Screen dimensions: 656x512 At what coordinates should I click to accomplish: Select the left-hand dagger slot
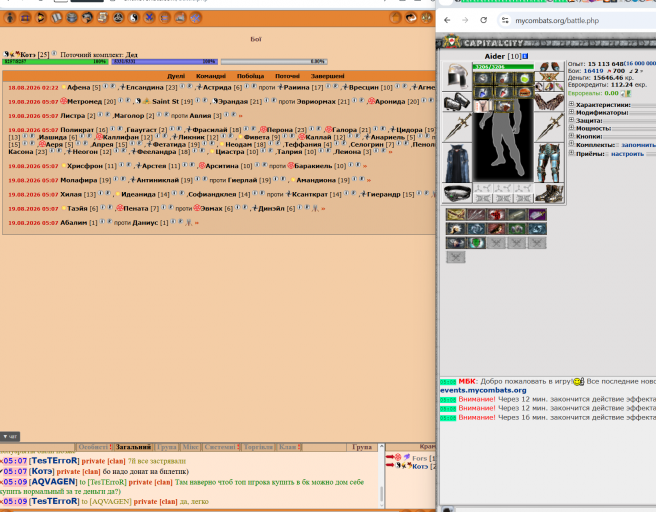coord(457,128)
